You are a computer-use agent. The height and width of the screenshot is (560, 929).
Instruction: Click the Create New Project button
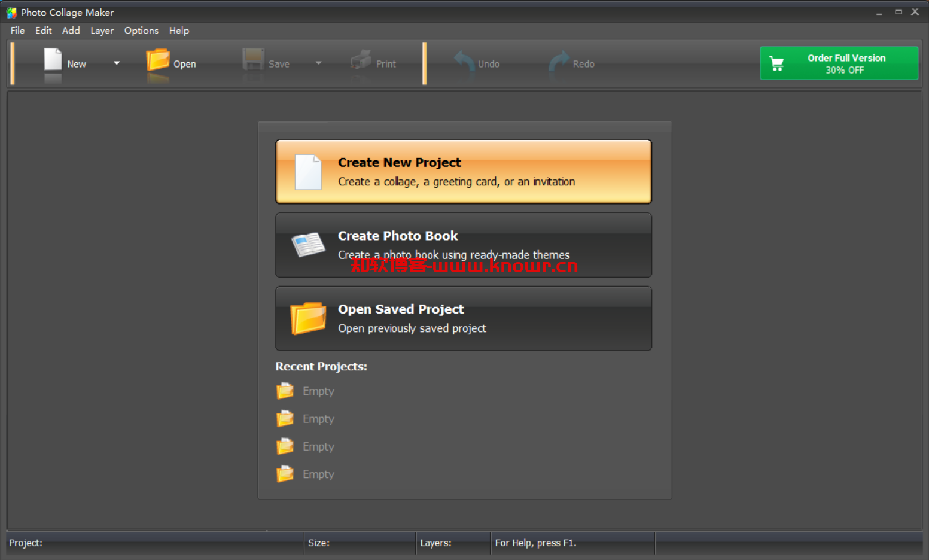pyautogui.click(x=464, y=172)
